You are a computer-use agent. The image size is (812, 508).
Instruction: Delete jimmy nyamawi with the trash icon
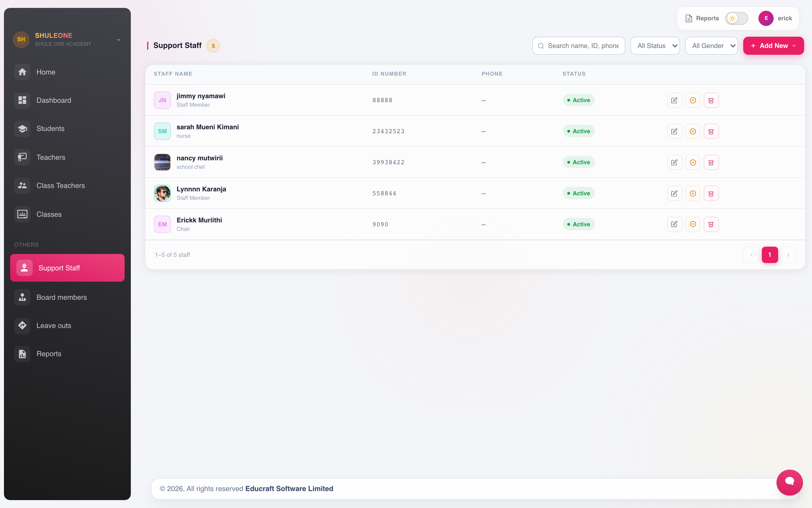(711, 100)
